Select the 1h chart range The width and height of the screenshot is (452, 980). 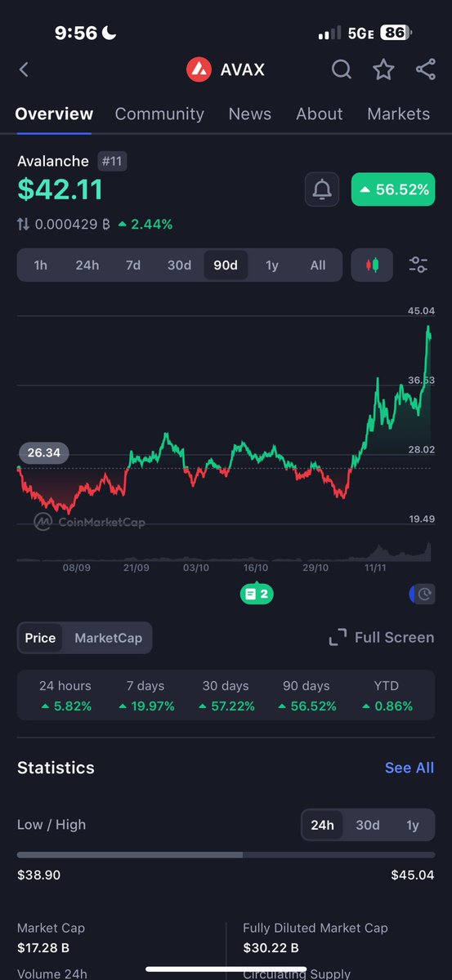(x=40, y=265)
